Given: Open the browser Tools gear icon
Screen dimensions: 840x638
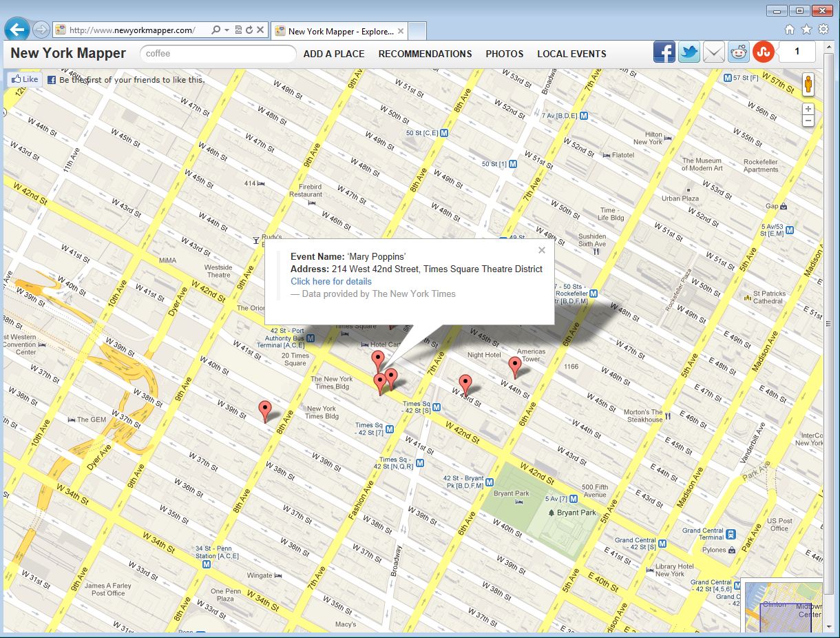Looking at the screenshot, I should point(823,30).
